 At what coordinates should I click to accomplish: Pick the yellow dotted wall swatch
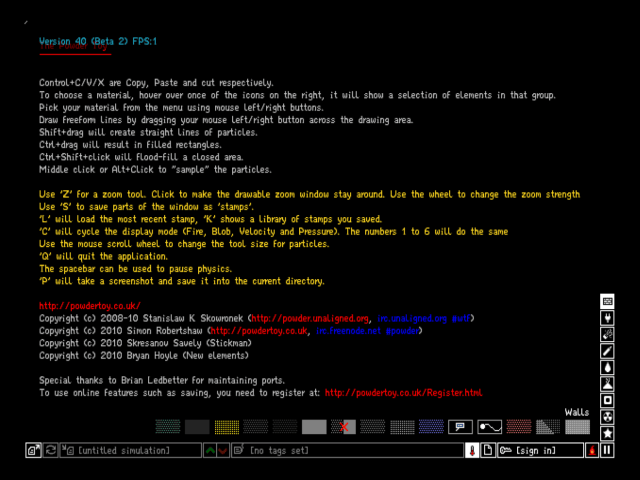tap(226, 427)
